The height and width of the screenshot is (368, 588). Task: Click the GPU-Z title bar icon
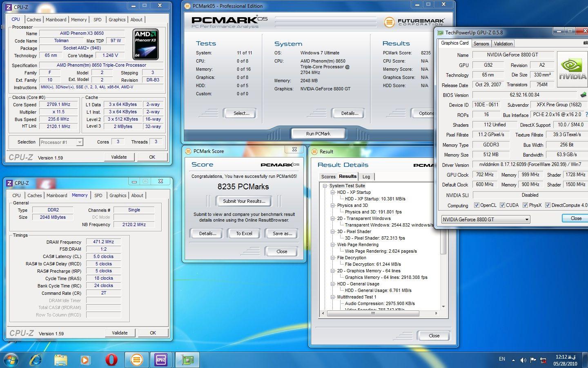point(440,33)
